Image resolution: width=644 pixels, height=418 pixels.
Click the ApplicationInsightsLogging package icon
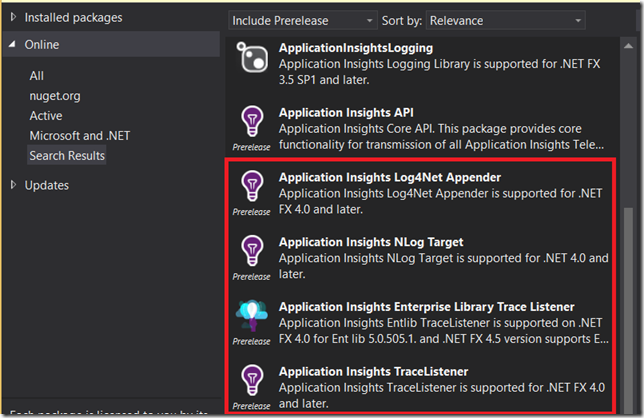click(252, 57)
